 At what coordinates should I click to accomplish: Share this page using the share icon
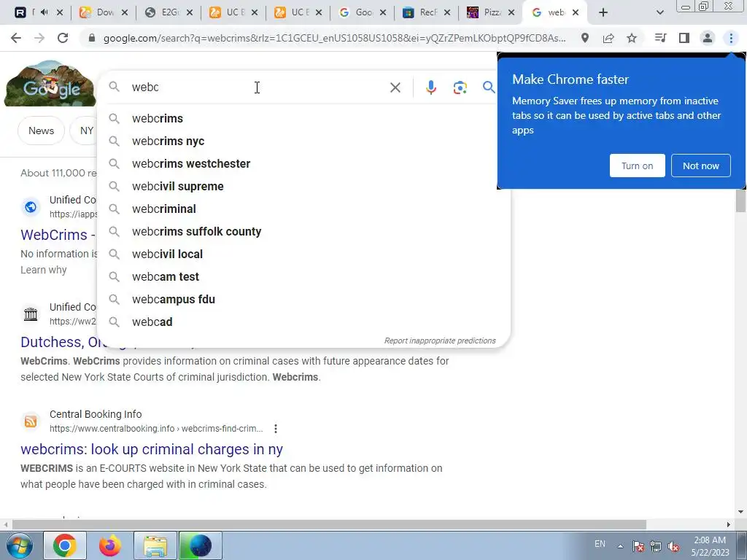608,38
